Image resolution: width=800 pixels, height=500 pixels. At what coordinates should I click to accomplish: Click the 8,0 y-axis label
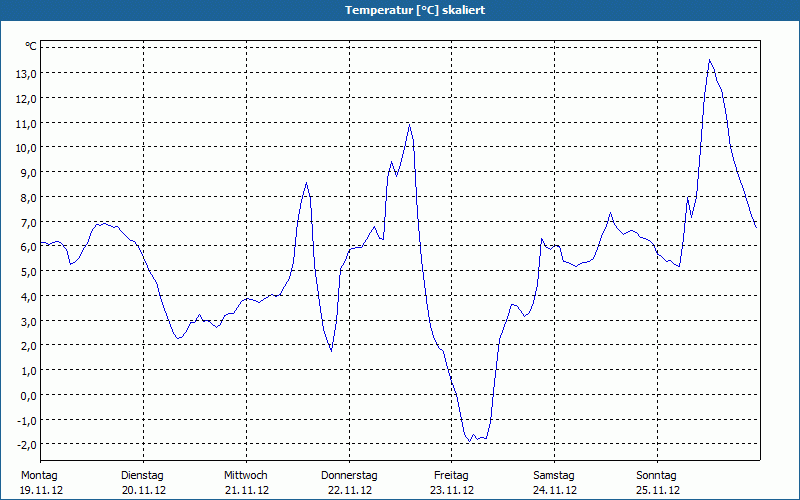tap(29, 197)
